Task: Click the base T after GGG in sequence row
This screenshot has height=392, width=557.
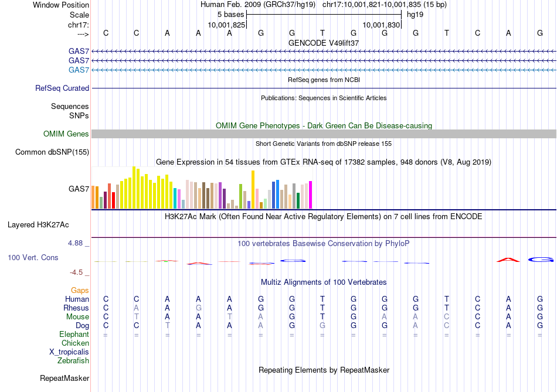Action: pos(447,33)
